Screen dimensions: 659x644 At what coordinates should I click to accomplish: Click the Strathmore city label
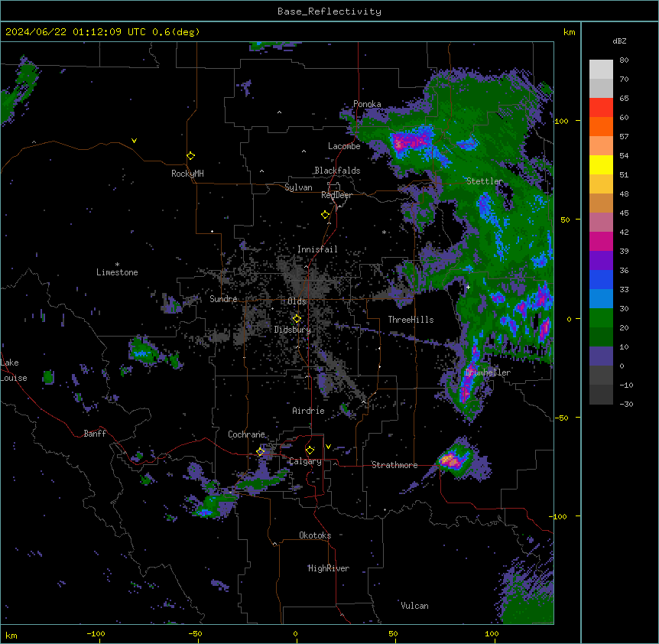click(x=394, y=465)
